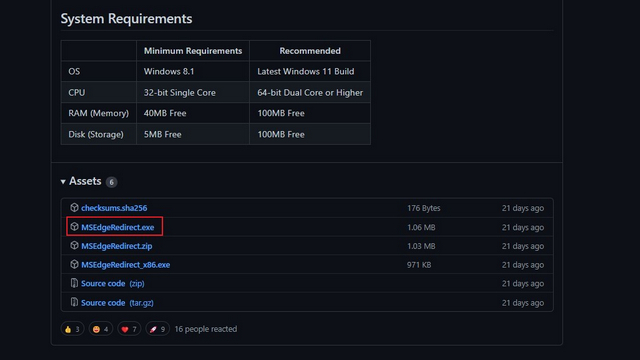The height and width of the screenshot is (360, 640).
Task: Click package icon beside MSEdgeRedirect_x86.exe
Action: [x=74, y=264]
